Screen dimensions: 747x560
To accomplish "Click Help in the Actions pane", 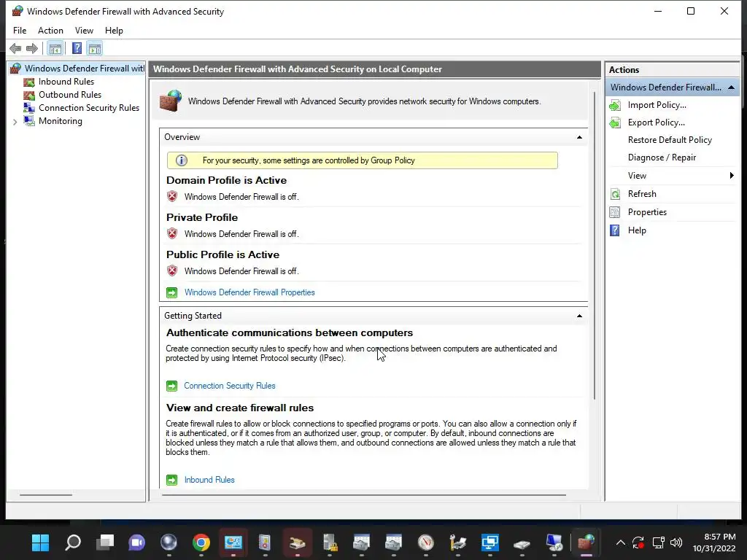I will pyautogui.click(x=636, y=230).
